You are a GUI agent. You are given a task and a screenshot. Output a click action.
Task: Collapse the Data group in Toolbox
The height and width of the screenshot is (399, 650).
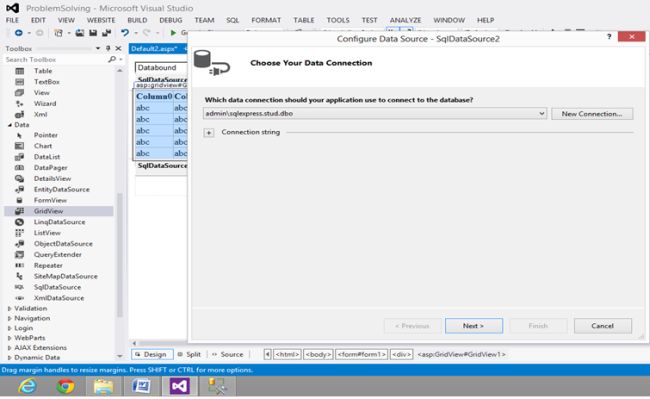click(10, 125)
